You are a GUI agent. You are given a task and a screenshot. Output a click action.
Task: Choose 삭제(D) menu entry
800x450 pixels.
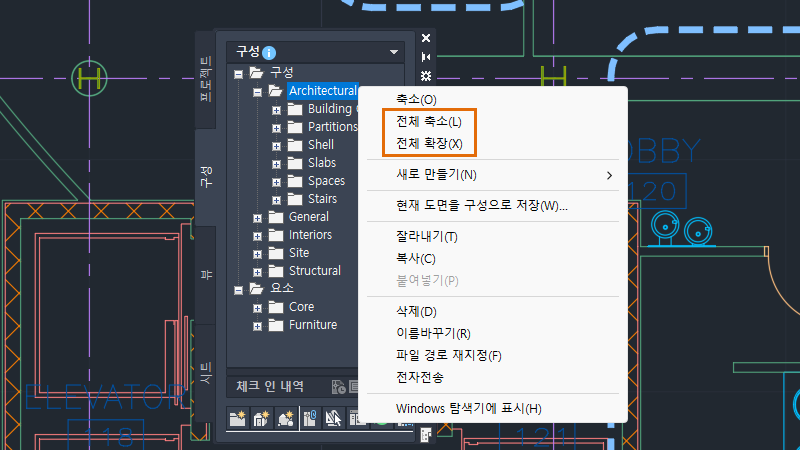pos(416,311)
